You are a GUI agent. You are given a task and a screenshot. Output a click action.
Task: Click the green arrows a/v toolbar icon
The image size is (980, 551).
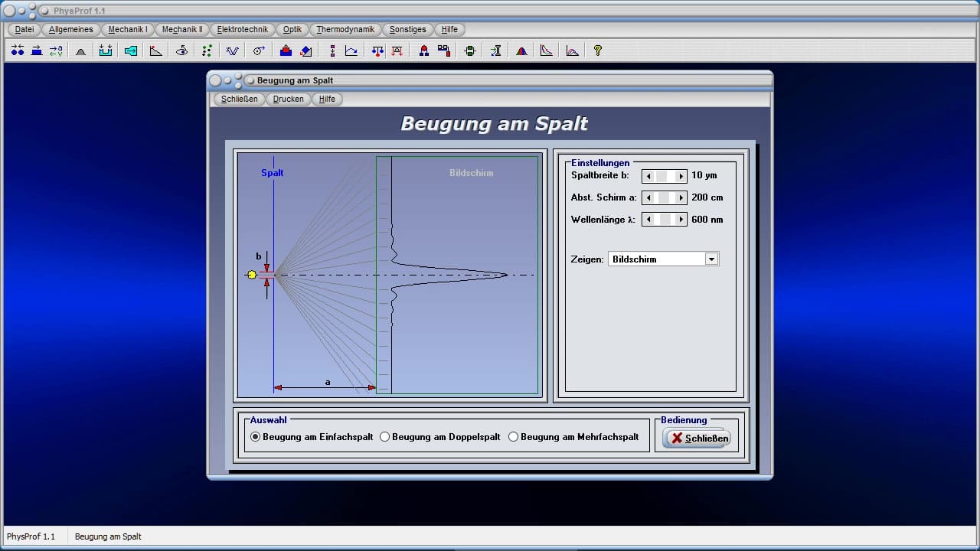point(56,51)
